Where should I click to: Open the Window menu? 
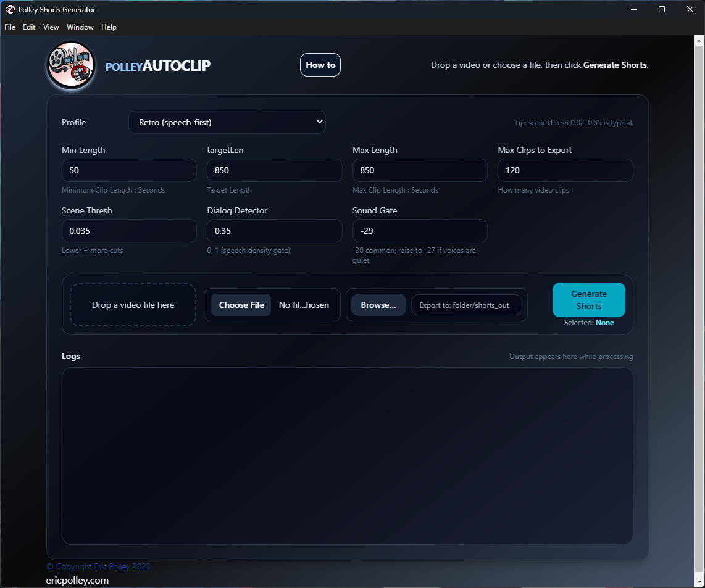click(80, 27)
